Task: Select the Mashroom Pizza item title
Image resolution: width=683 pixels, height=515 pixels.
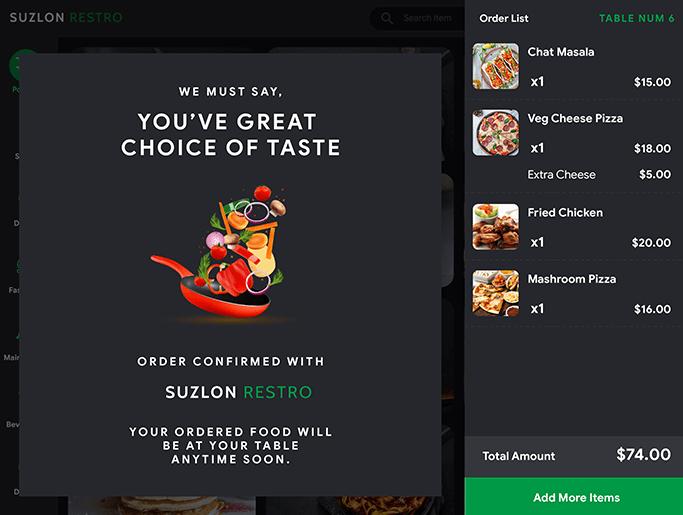Action: pos(571,279)
